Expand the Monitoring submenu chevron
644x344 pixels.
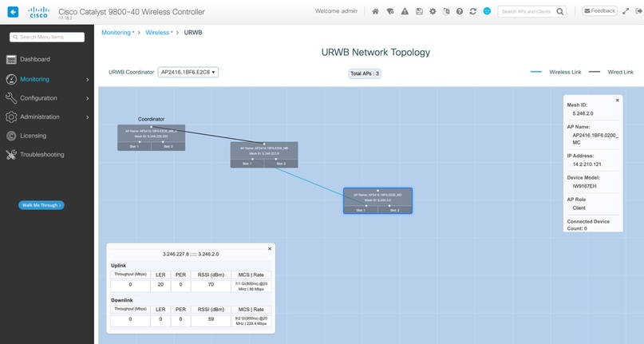pos(88,80)
